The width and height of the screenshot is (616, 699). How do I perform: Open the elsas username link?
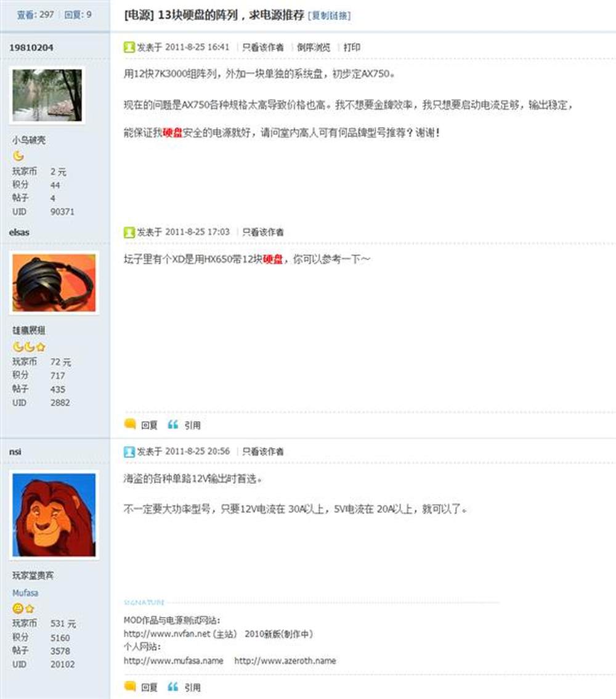[x=19, y=232]
